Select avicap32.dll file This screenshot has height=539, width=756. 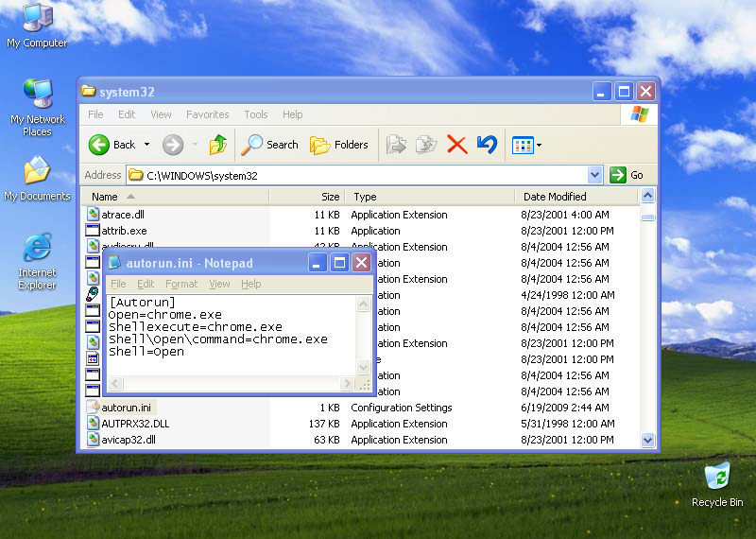pyautogui.click(x=129, y=440)
